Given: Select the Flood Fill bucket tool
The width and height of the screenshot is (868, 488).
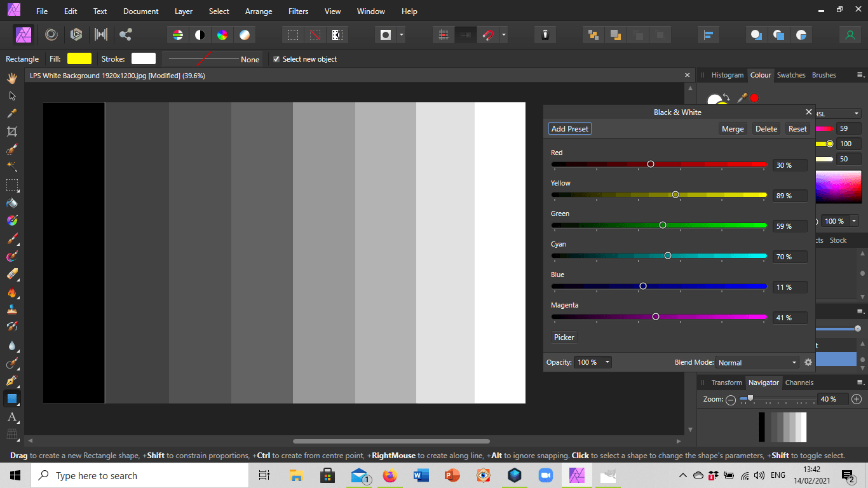Looking at the screenshot, I should [x=11, y=203].
